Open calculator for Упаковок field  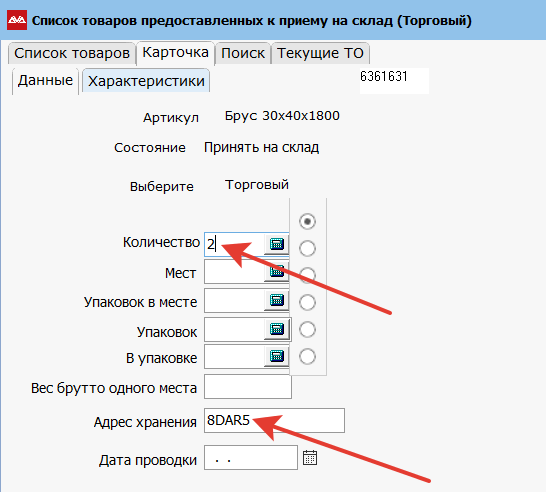click(277, 329)
